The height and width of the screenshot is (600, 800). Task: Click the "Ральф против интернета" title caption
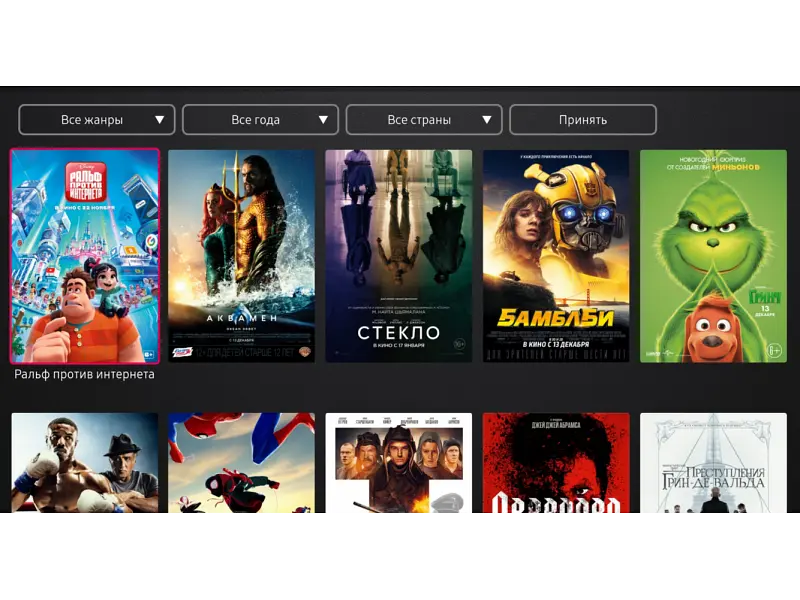[84, 374]
